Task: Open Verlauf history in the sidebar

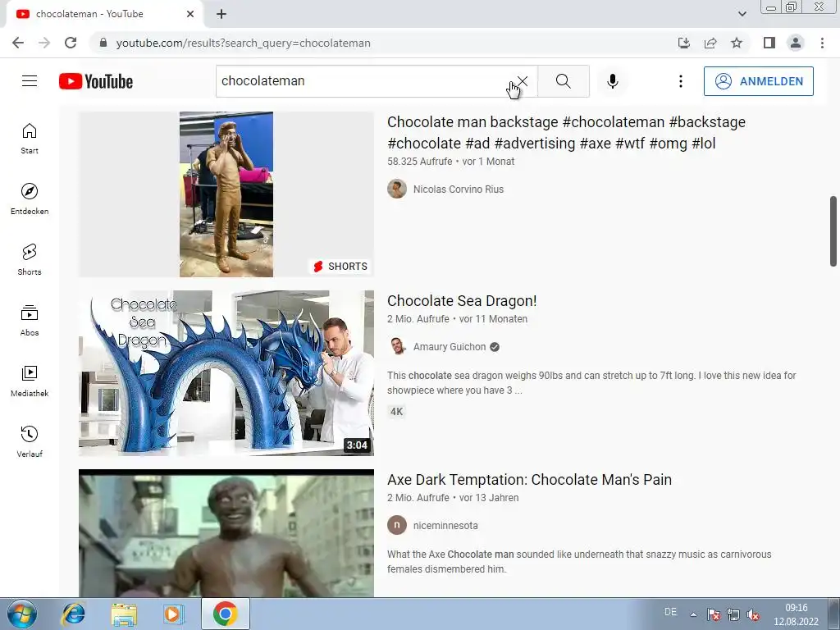Action: tap(30, 441)
